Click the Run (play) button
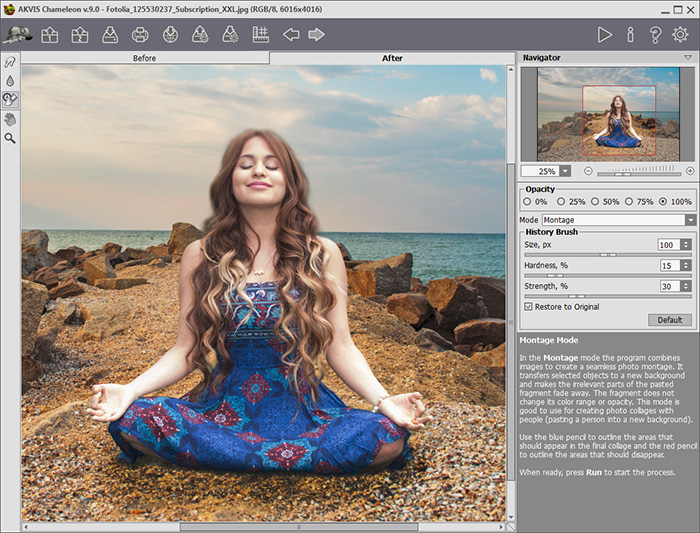Screen dimensions: 700x533 click(604, 35)
